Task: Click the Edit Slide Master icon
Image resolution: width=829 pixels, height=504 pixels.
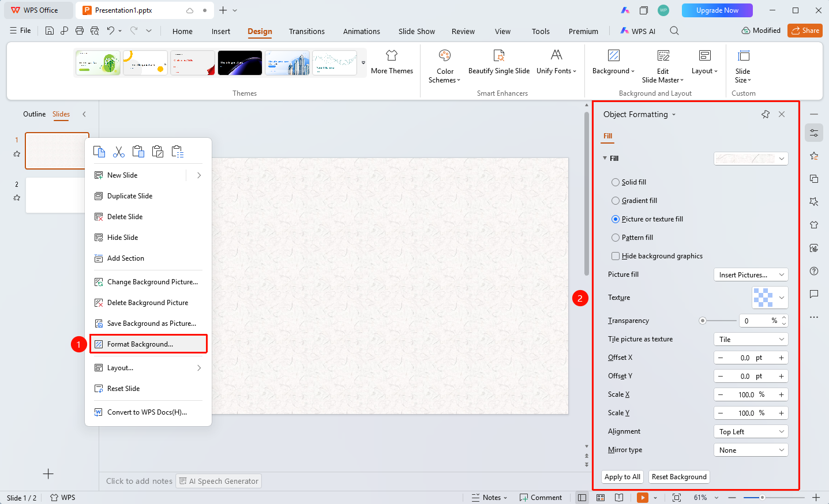Action: (x=663, y=55)
